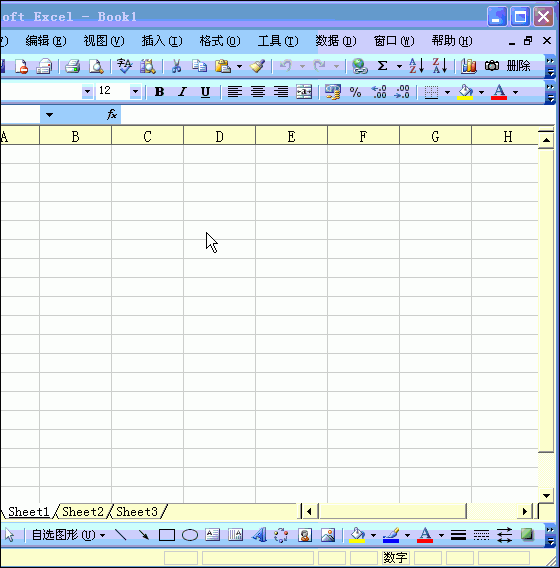Switch to Sheet2 tab
This screenshot has width=560, height=568.
83,512
